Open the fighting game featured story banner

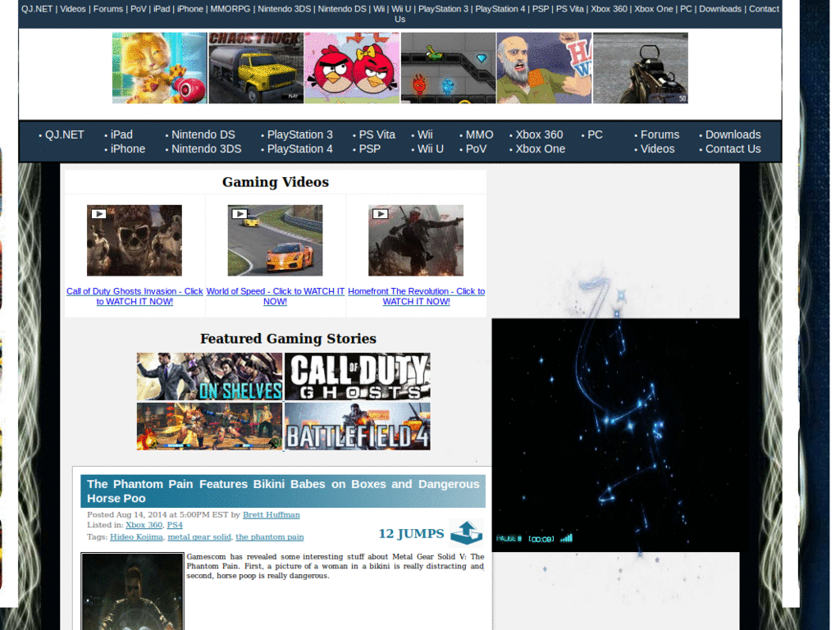click(209, 427)
